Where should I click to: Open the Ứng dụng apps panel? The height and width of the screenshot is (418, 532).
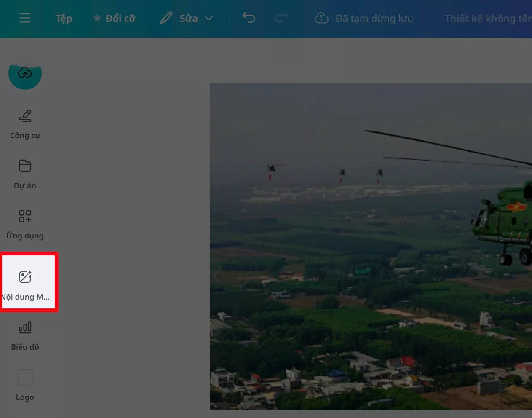(x=25, y=224)
